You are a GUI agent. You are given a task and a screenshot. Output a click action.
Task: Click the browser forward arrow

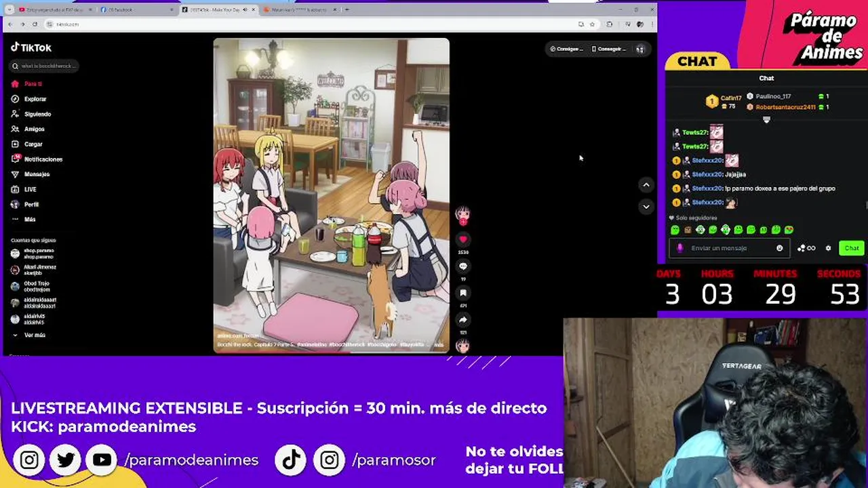[22, 24]
